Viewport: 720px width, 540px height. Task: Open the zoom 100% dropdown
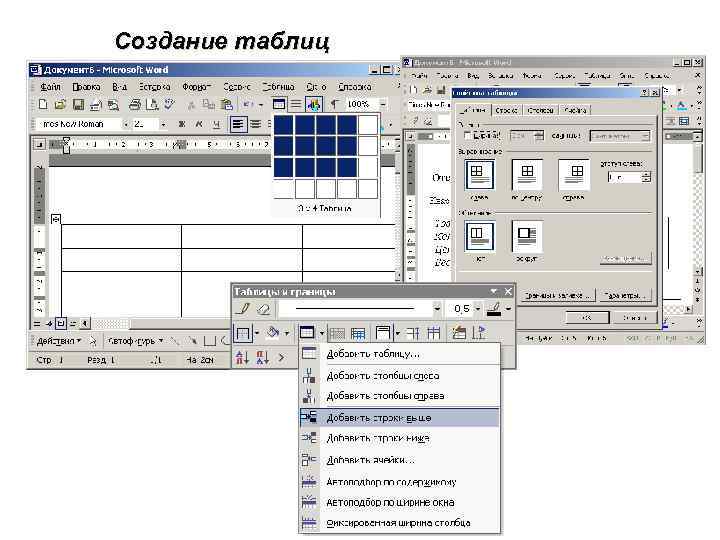[x=382, y=105]
